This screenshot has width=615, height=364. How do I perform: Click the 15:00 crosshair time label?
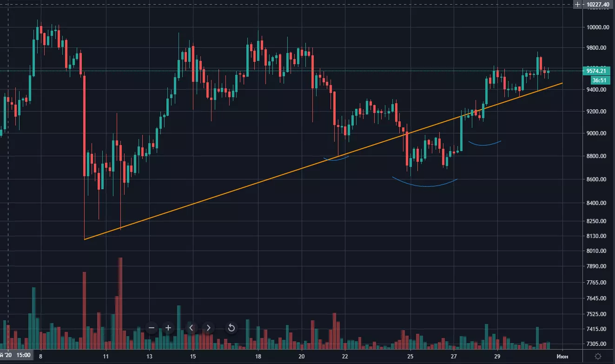24,356
